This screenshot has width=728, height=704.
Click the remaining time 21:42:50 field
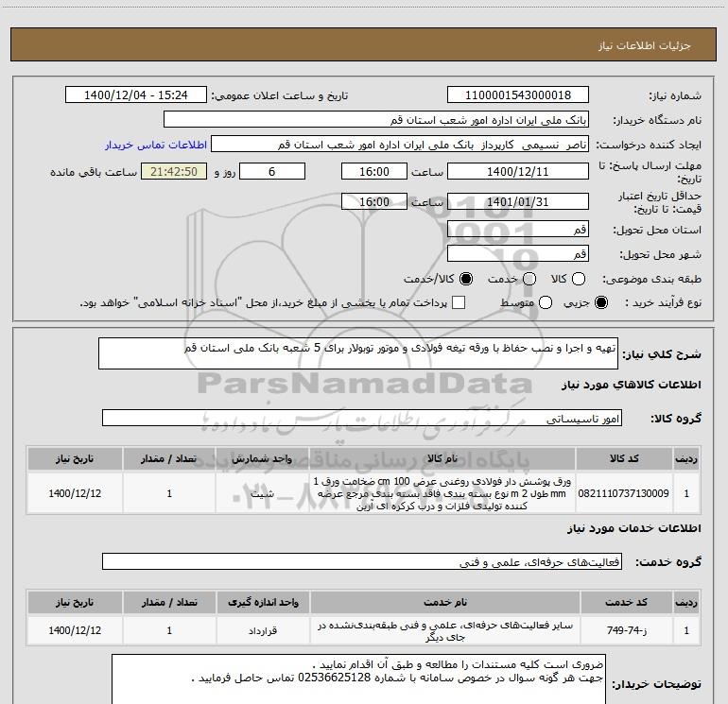point(174,171)
